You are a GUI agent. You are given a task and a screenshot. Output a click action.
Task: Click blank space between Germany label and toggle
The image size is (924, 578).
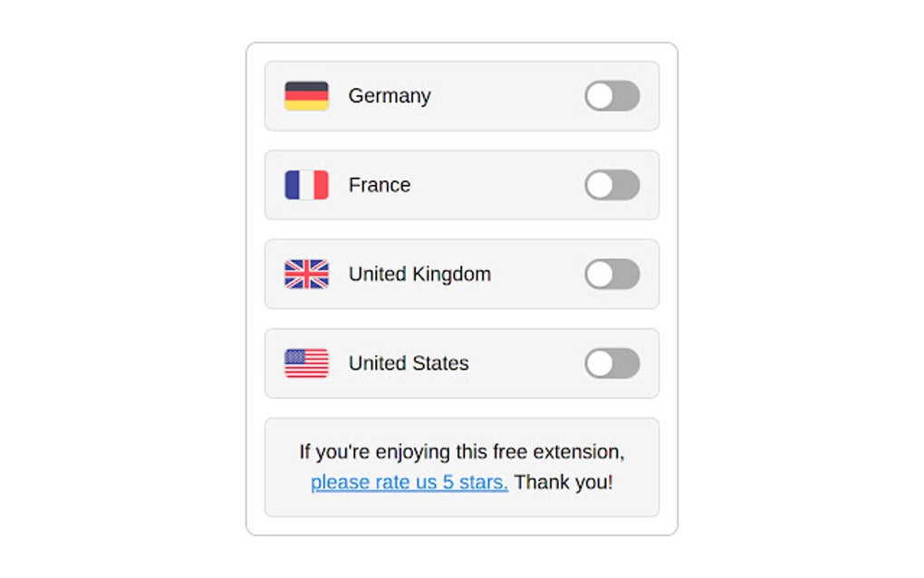(x=507, y=96)
